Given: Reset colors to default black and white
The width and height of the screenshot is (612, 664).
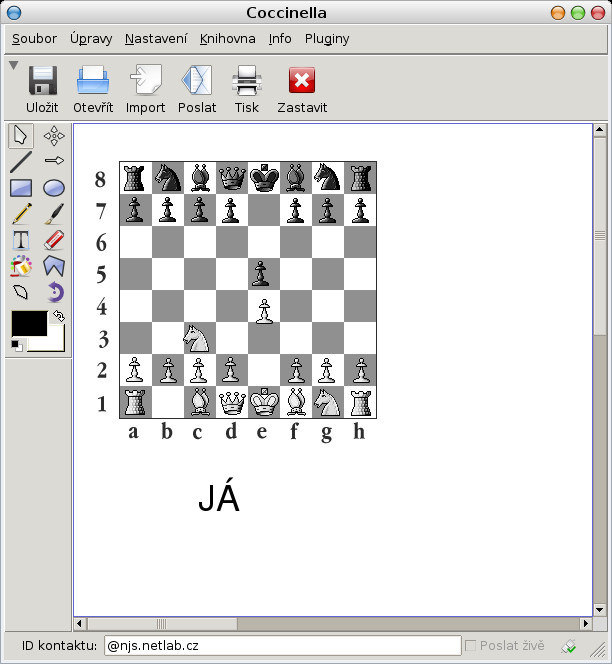Looking at the screenshot, I should (17, 346).
